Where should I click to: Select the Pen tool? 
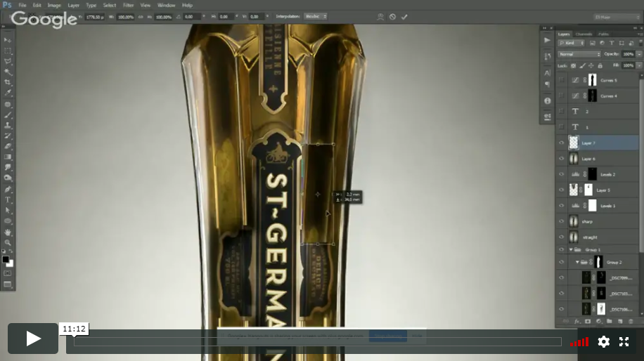point(8,190)
